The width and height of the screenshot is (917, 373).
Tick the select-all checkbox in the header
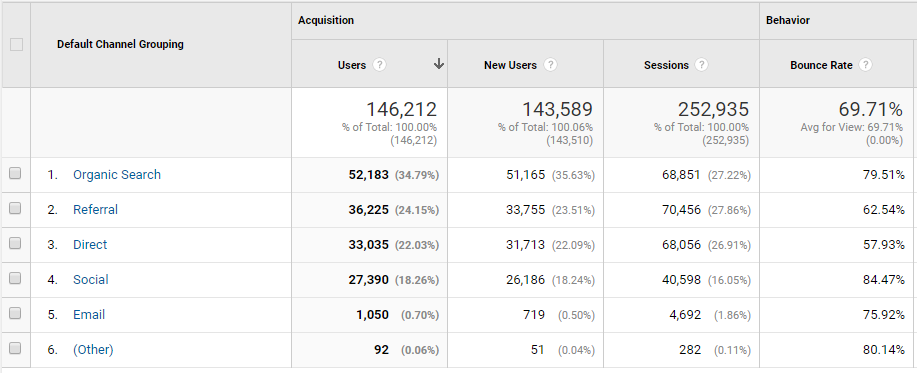[16, 44]
